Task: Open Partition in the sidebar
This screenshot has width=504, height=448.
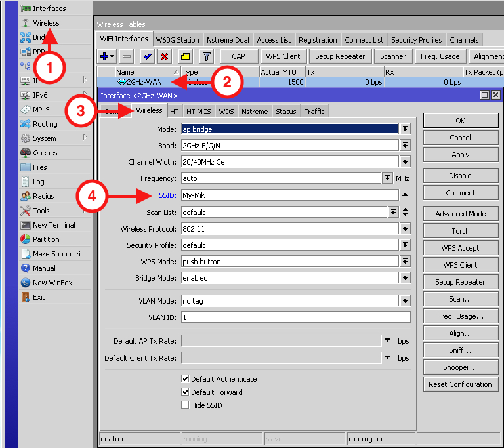Action: click(55, 239)
